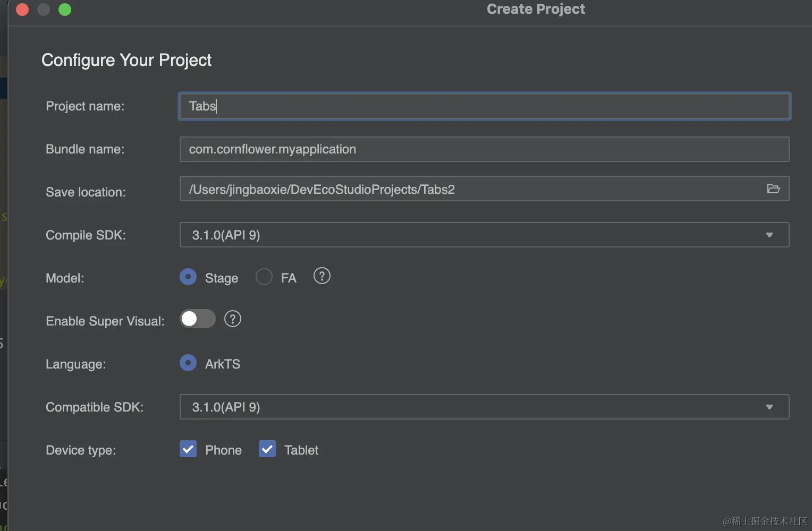Image resolution: width=812 pixels, height=531 pixels.
Task: Edit the Save location path field
Action: coord(468,190)
